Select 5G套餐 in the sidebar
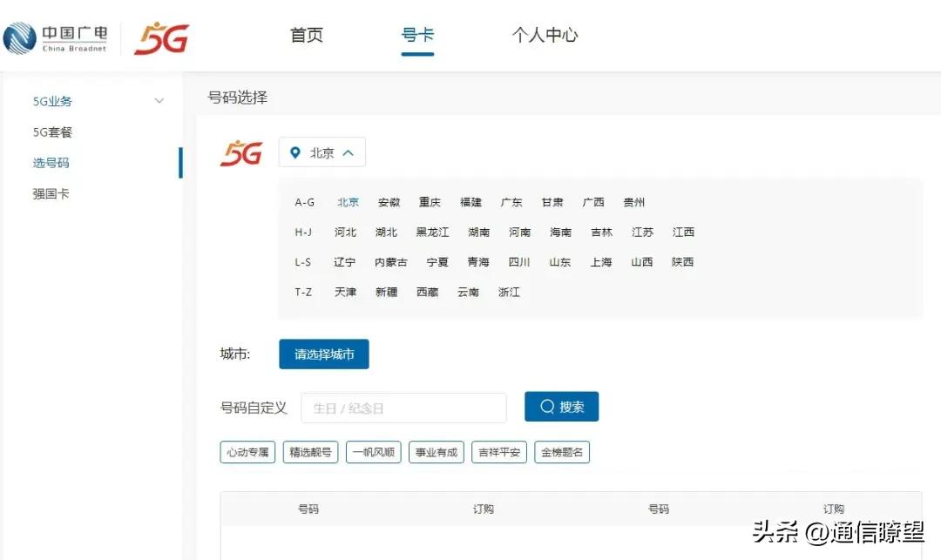 coord(51,132)
